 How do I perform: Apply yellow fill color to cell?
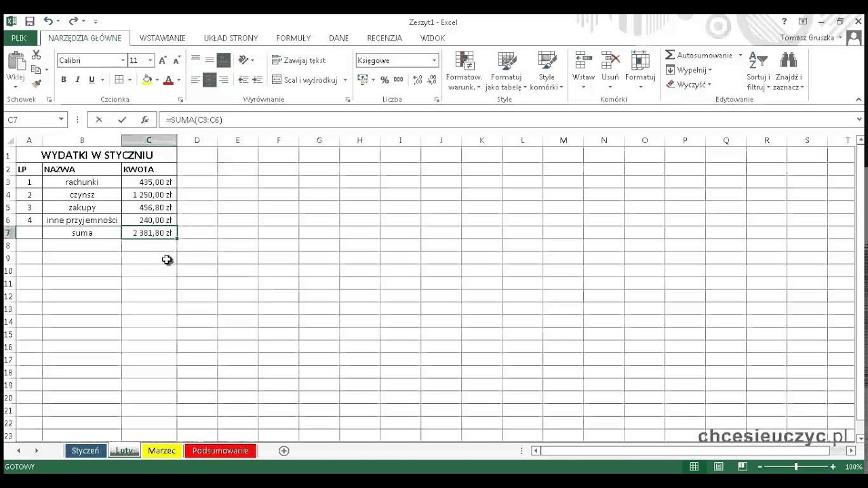click(x=147, y=80)
